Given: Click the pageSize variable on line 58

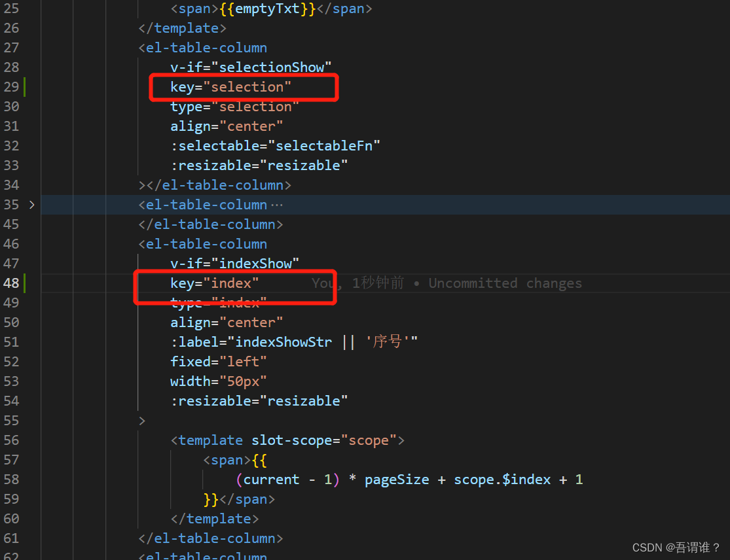Looking at the screenshot, I should [x=396, y=479].
